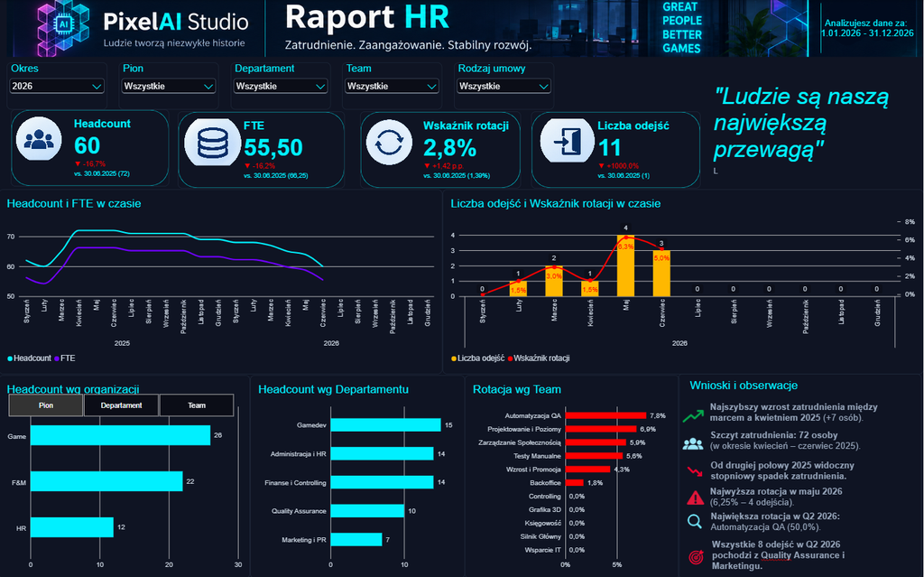924x577 pixels.
Task: Toggle the Liczba odejść legend entry
Action: click(478, 358)
